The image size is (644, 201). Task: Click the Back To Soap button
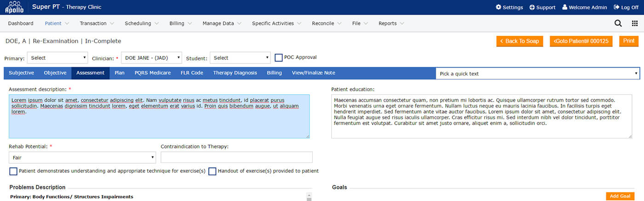click(520, 41)
